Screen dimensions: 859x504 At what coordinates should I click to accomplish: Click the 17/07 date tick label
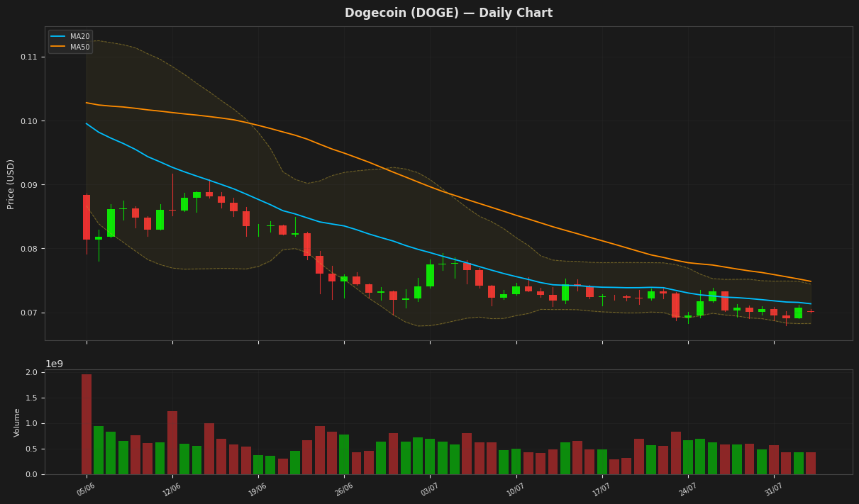[600, 489]
